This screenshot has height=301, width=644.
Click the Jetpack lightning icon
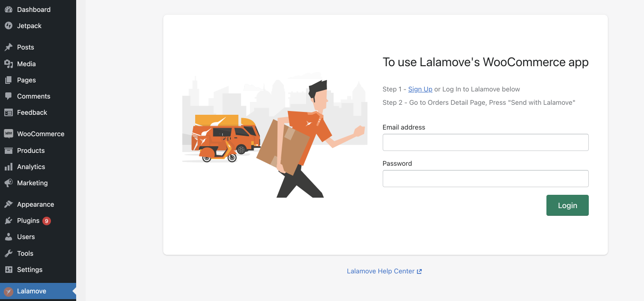tap(9, 26)
